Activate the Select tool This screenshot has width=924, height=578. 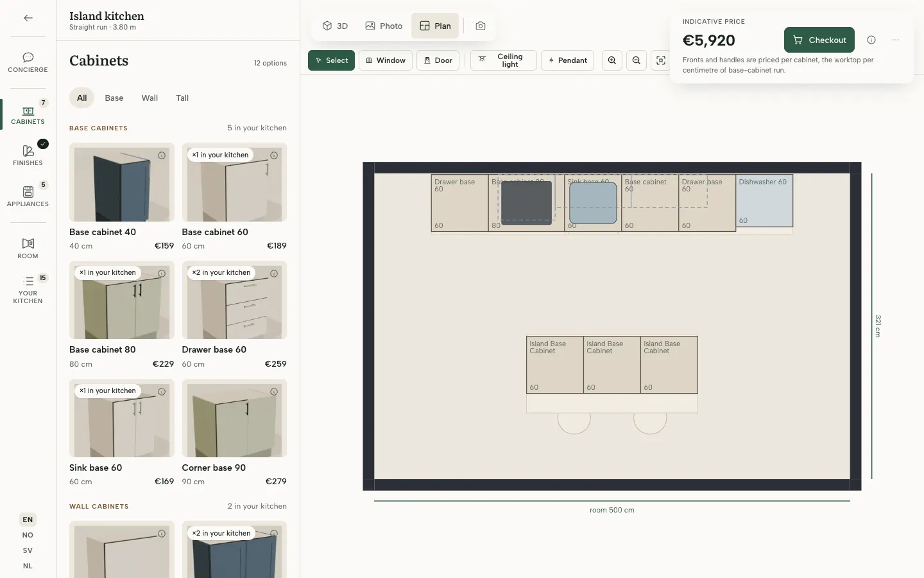[331, 60]
